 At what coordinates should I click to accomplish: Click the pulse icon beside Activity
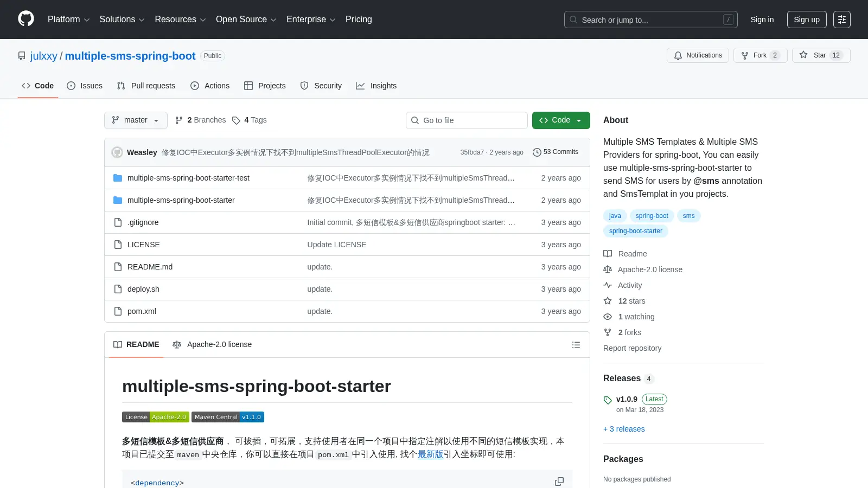point(608,285)
